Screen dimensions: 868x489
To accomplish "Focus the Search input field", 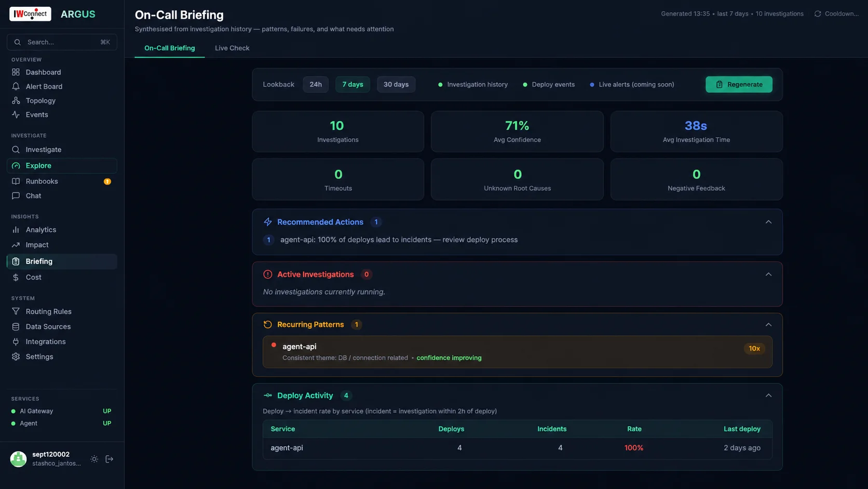I will (x=62, y=42).
